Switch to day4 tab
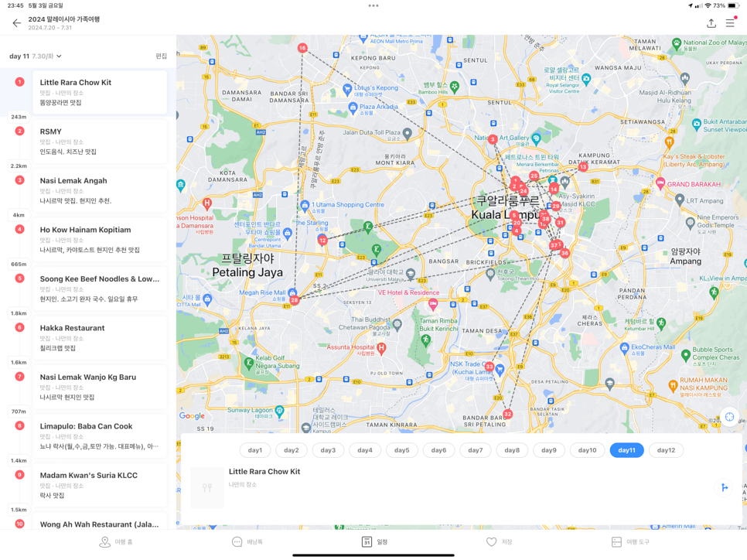This screenshot has width=747, height=560. 365,450
